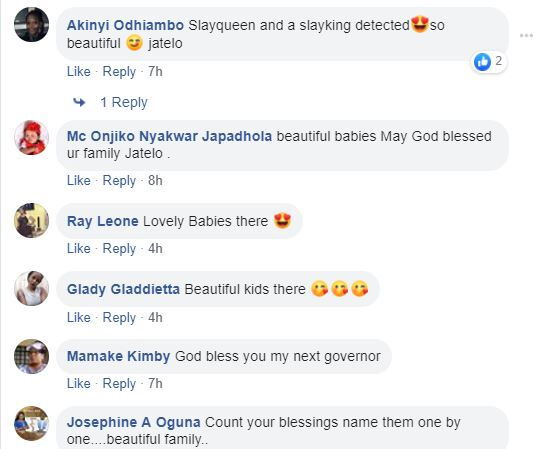The height and width of the screenshot is (449, 538).
Task: Open Mc Onjiko Nyakwar Japadhola's avatar
Action: 31,138
